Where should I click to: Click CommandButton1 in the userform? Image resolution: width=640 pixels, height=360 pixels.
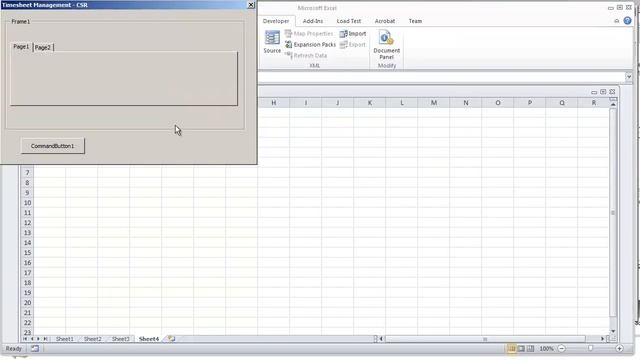(x=53, y=146)
